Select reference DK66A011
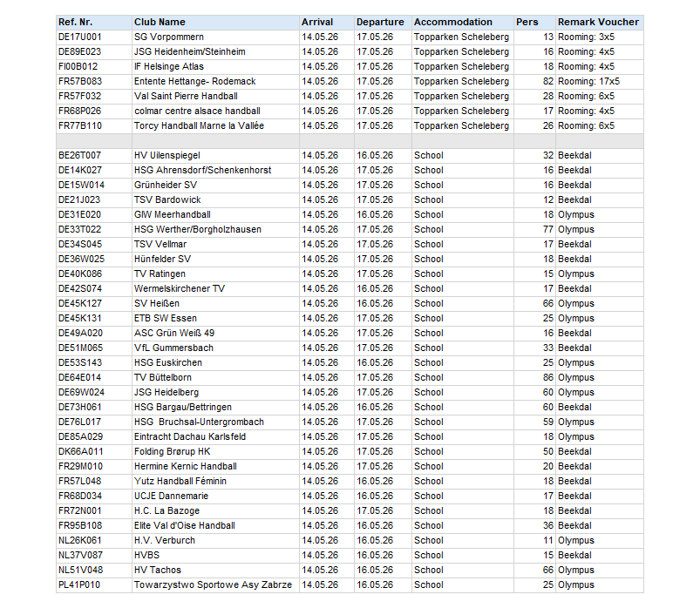The width and height of the screenshot is (700, 608). click(x=94, y=451)
